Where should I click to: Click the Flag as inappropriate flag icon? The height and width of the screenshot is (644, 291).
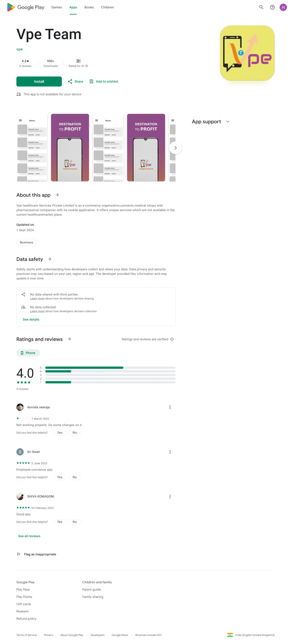18,554
